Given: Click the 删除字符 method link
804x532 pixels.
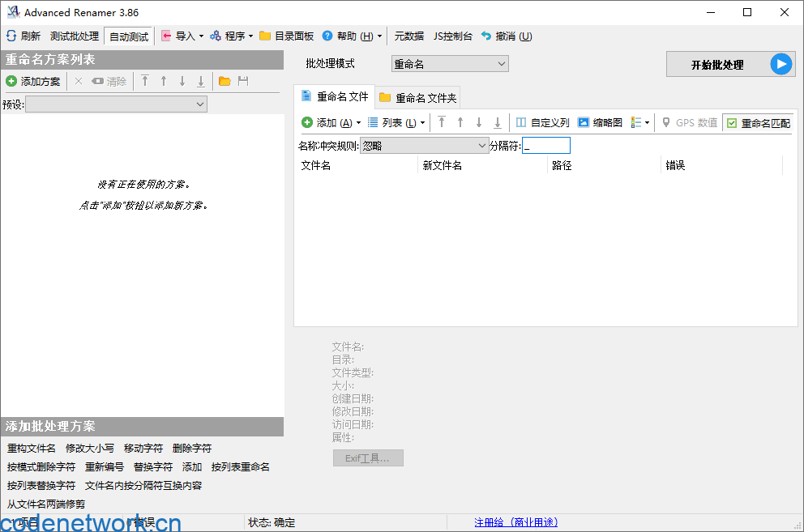Looking at the screenshot, I should coord(192,449).
